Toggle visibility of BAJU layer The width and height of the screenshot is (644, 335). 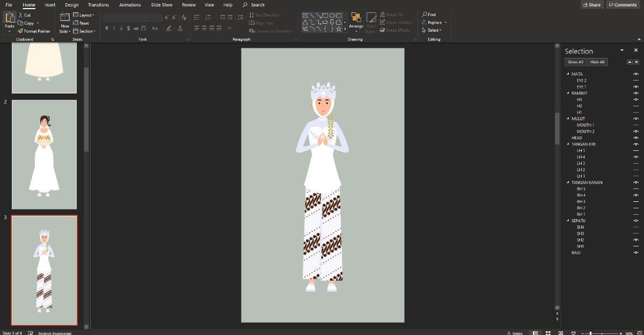[636, 253]
